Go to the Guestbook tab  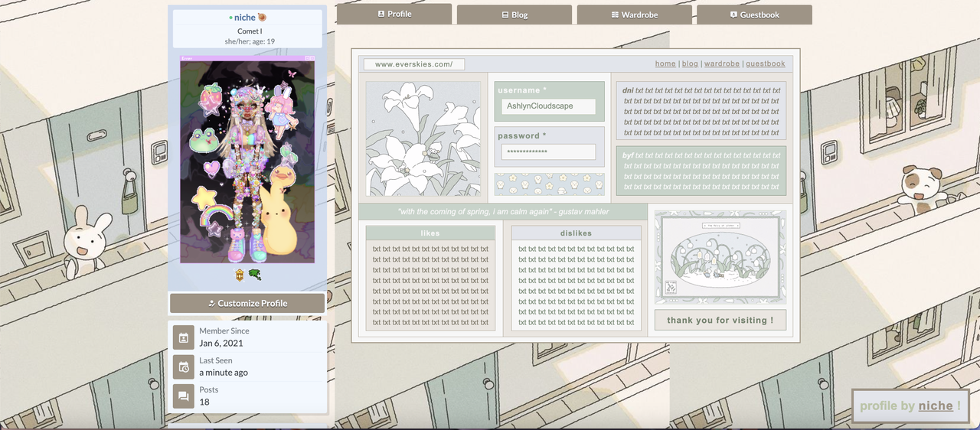tap(754, 15)
